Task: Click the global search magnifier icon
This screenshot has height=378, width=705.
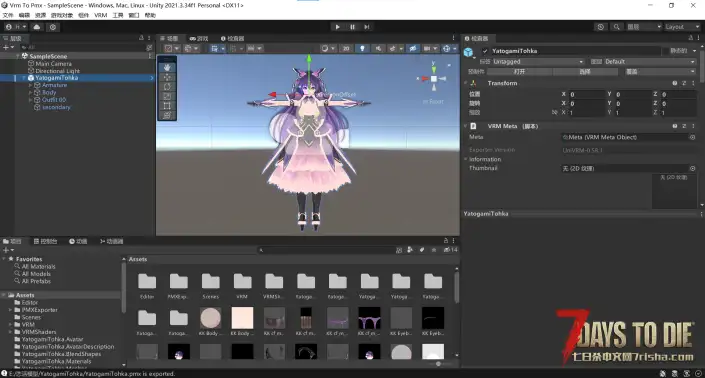Action: (616, 27)
